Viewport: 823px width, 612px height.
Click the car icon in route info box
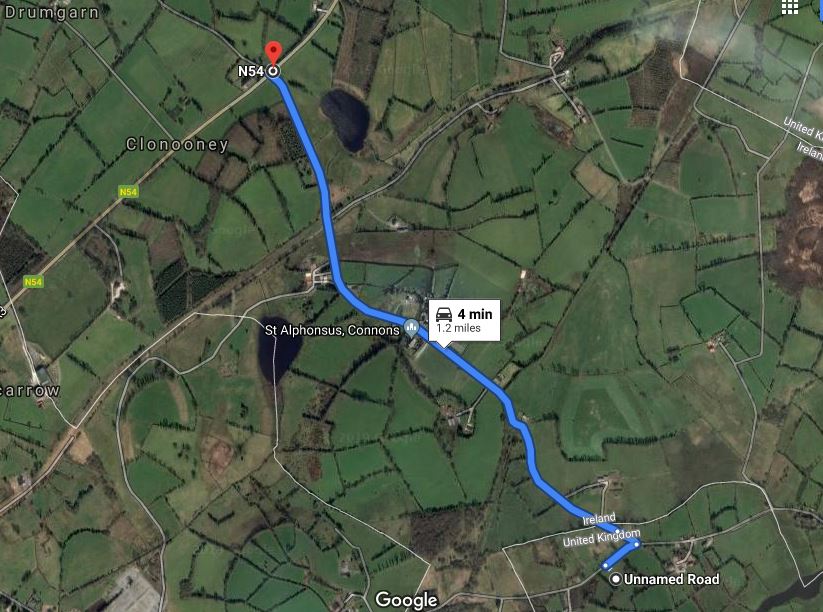click(444, 314)
